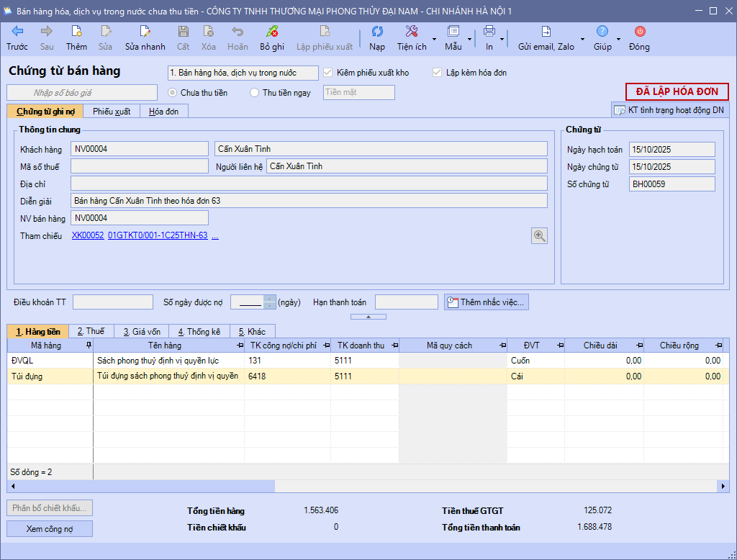The height and width of the screenshot is (560, 737).
Task: Expand the Tiện ích dropdown arrow
Action: pos(434,39)
